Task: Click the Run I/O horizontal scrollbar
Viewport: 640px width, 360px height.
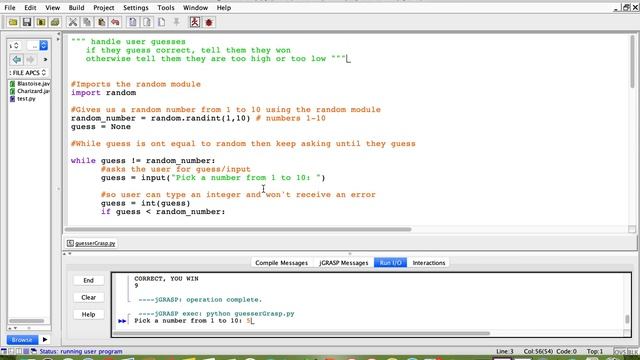Action: 301,333
